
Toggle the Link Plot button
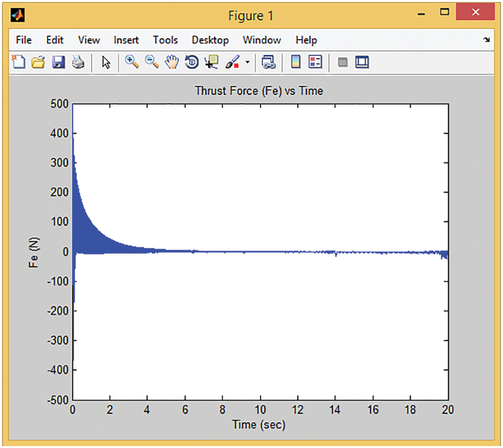(268, 62)
